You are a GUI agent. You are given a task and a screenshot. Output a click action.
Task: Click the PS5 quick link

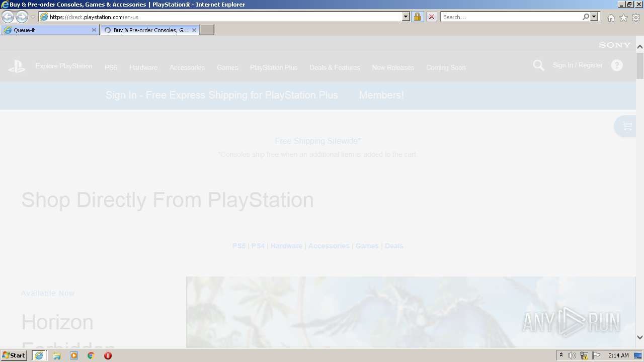click(239, 246)
